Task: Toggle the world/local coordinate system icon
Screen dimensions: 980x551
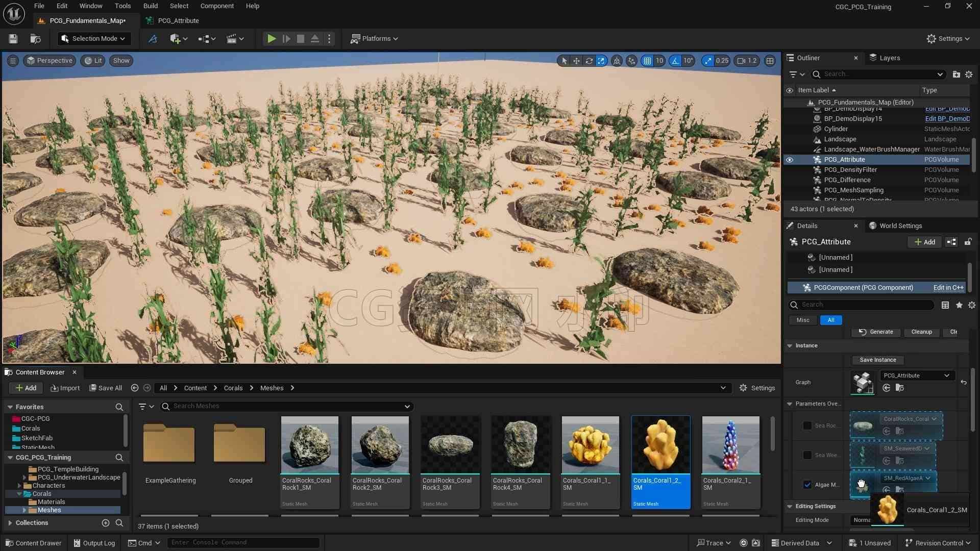Action: click(x=617, y=61)
